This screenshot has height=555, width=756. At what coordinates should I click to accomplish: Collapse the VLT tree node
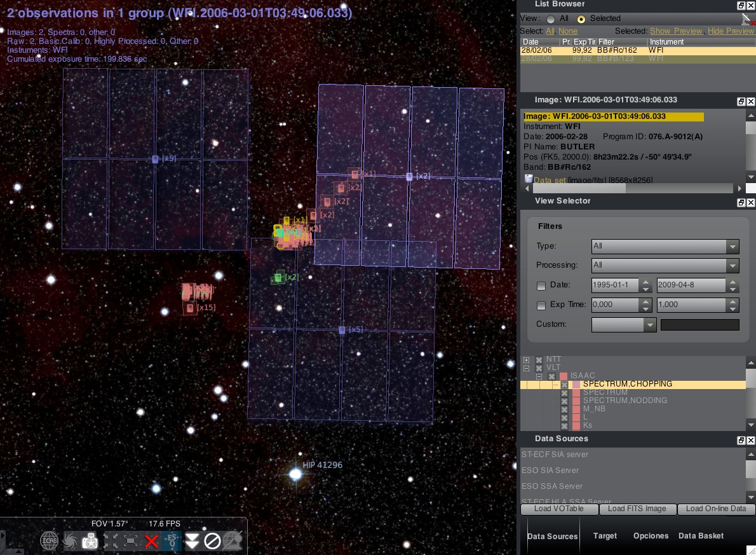click(x=526, y=367)
